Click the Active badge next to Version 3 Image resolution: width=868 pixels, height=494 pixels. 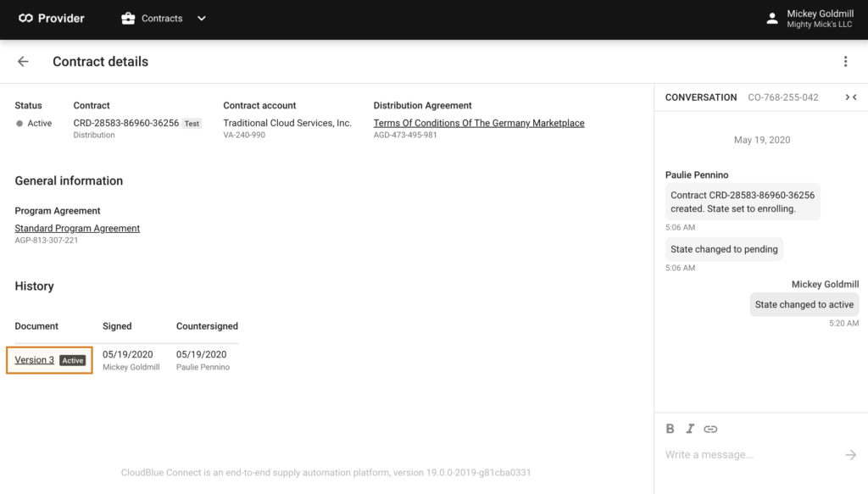[73, 360]
